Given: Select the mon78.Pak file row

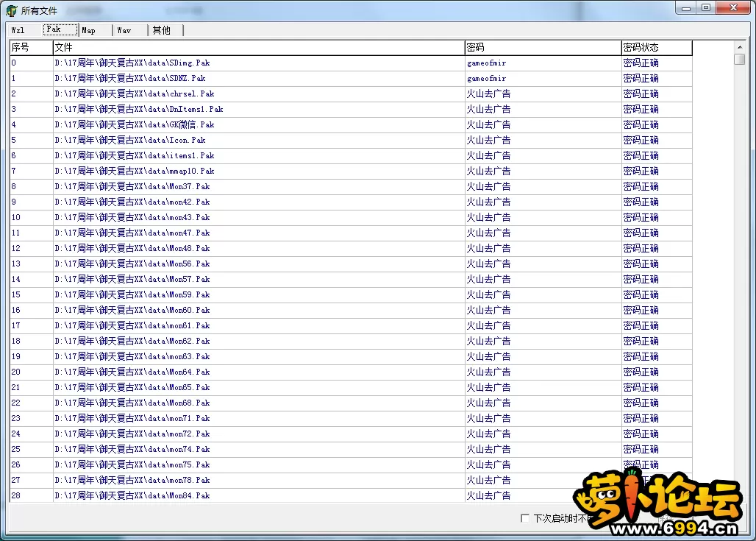Looking at the screenshot, I should tap(351, 480).
